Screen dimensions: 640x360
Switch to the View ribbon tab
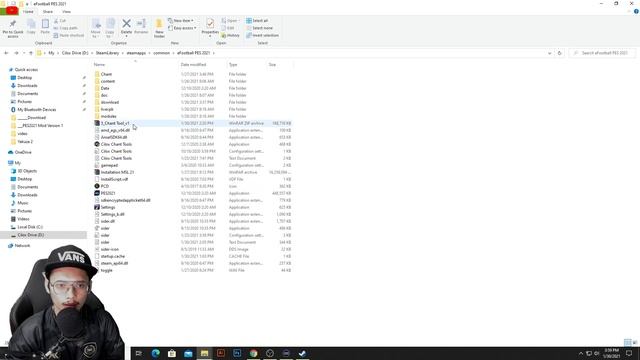coord(67,11)
